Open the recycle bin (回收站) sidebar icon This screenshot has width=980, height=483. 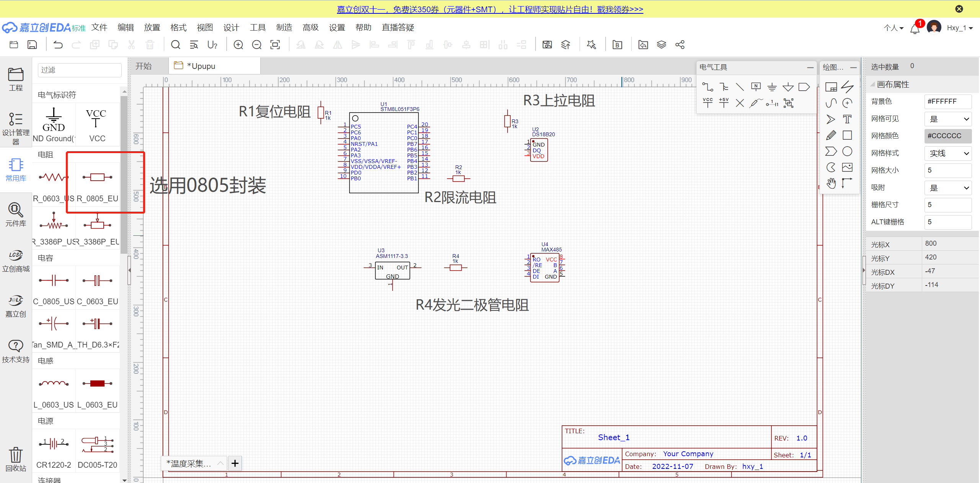pos(16,459)
